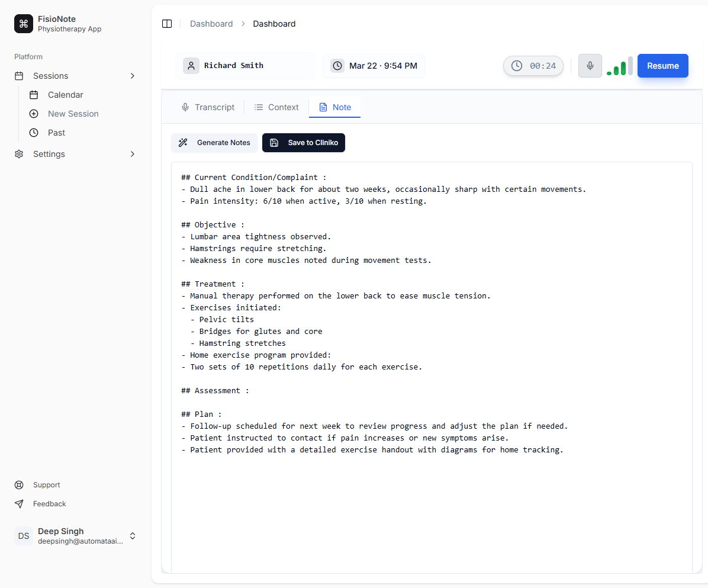
Task: Click the 'Manual therapy performed' line
Action: (336, 296)
